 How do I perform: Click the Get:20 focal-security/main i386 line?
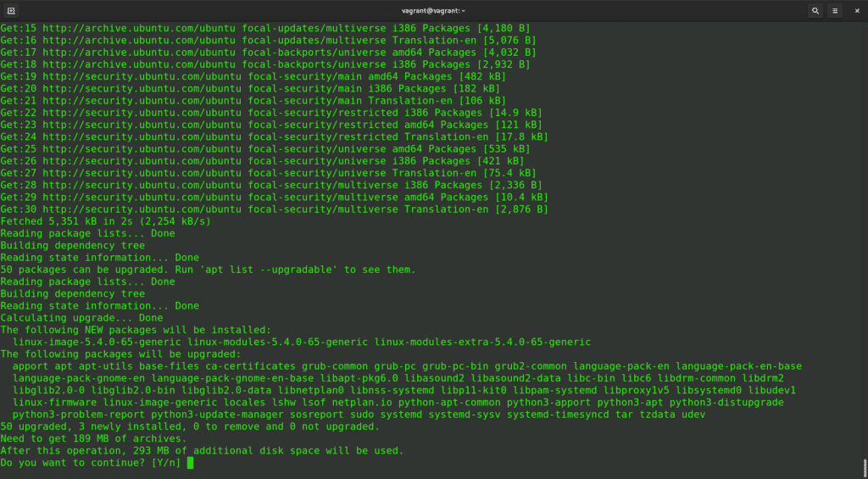point(250,89)
